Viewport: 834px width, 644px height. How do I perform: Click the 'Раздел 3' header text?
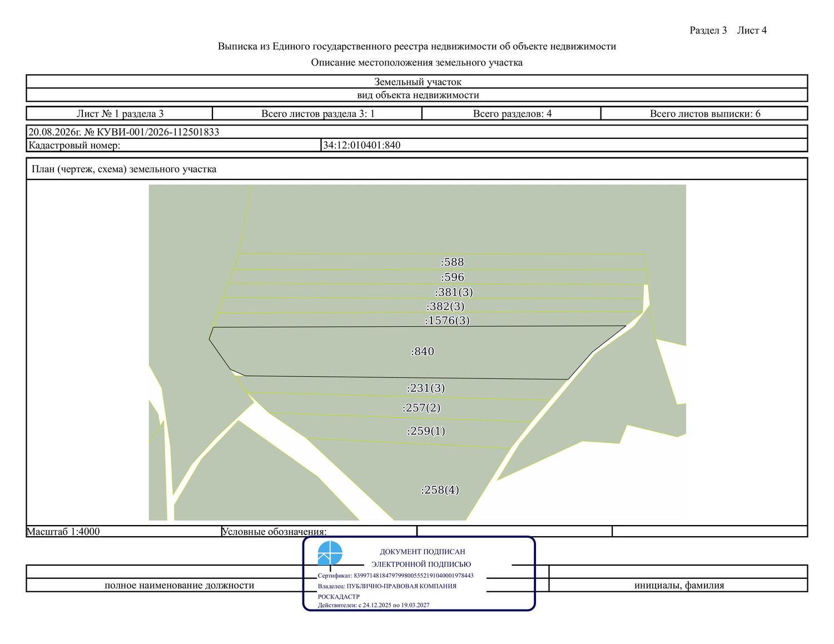coord(708,31)
